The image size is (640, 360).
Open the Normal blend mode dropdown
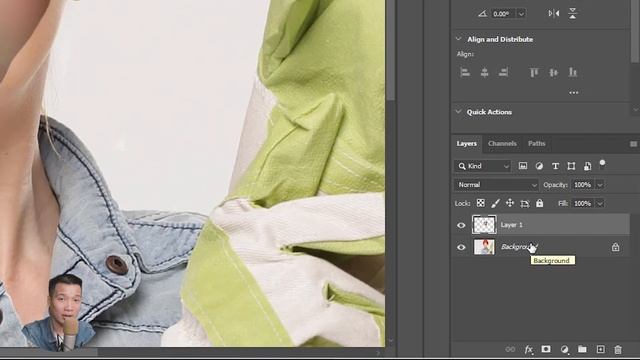tap(496, 185)
